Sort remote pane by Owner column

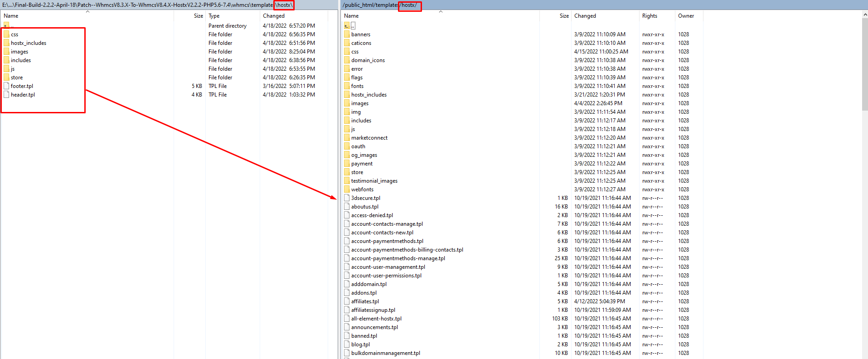(x=686, y=16)
